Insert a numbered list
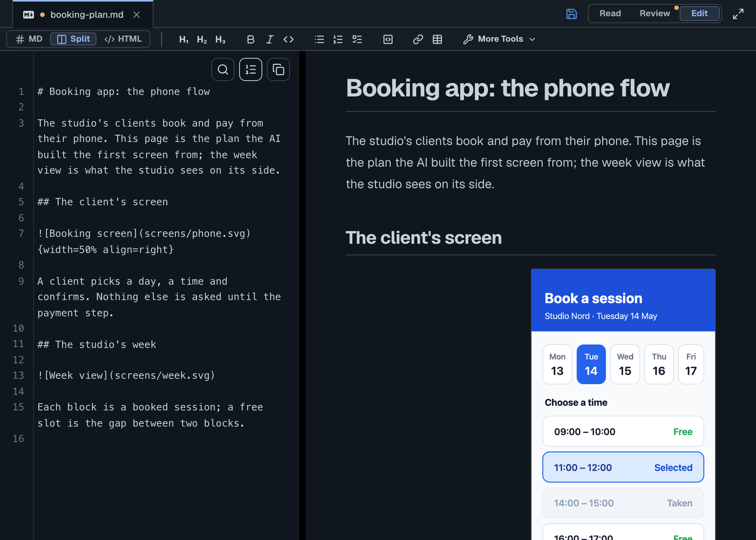 click(x=338, y=39)
